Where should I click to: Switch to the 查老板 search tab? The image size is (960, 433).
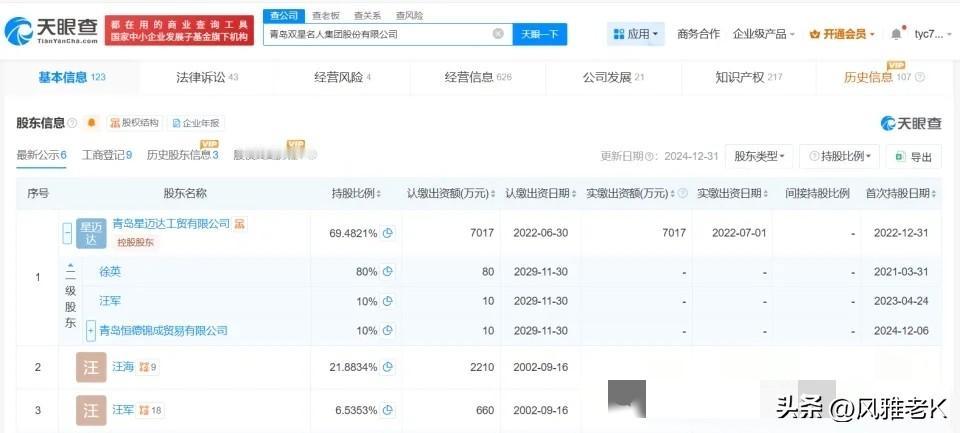pyautogui.click(x=325, y=15)
